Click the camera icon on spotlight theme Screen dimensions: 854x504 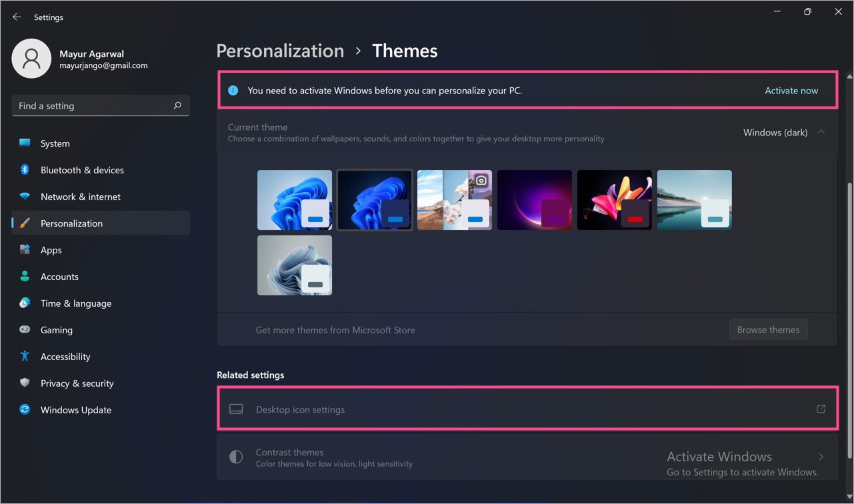tap(481, 180)
